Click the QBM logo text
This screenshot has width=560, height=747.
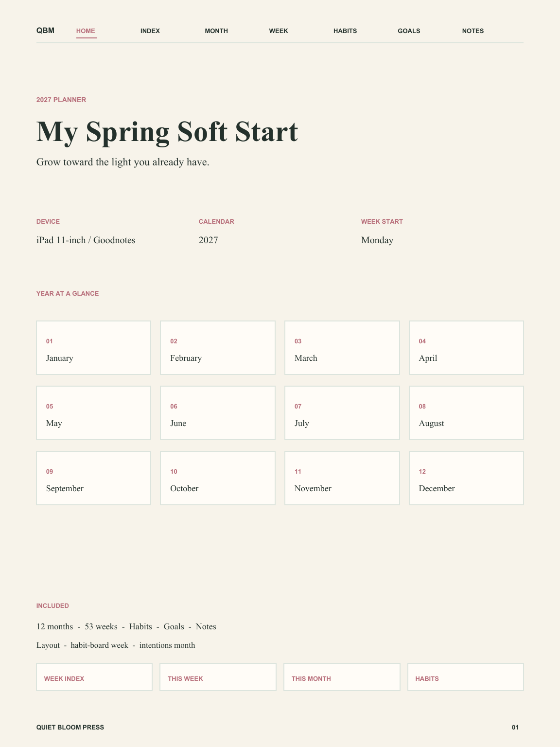45,31
